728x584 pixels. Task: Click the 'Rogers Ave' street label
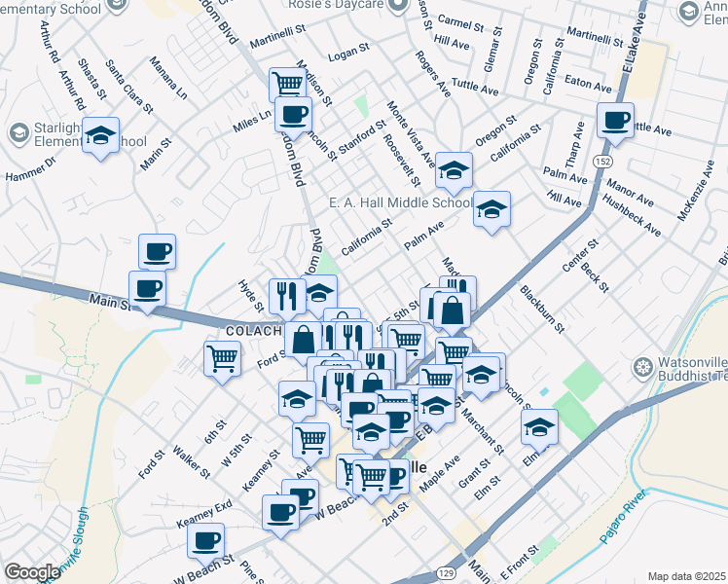pyautogui.click(x=433, y=74)
